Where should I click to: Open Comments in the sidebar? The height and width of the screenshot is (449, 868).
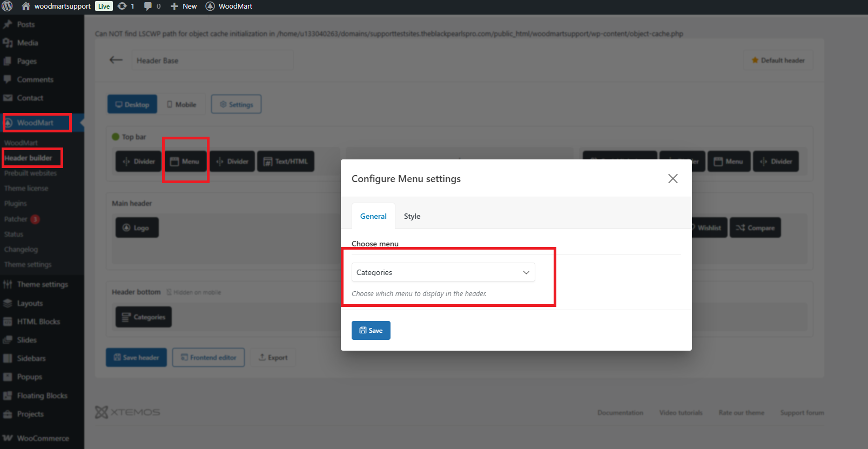pos(35,79)
